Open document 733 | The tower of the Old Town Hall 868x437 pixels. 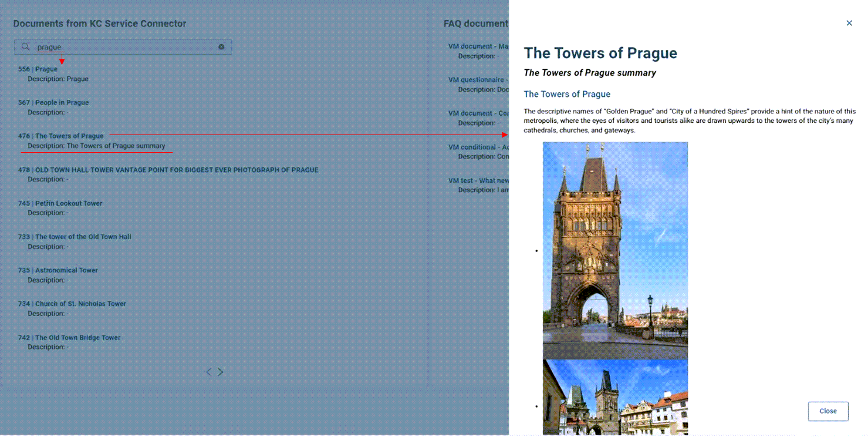tap(75, 237)
